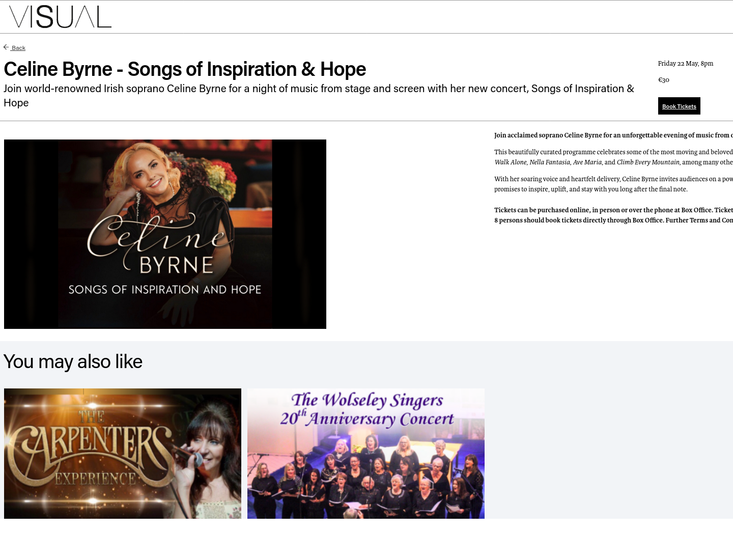This screenshot has width=733, height=560.
Task: Click the paragraph starting 'With her soaring voice'
Action: click(x=613, y=184)
